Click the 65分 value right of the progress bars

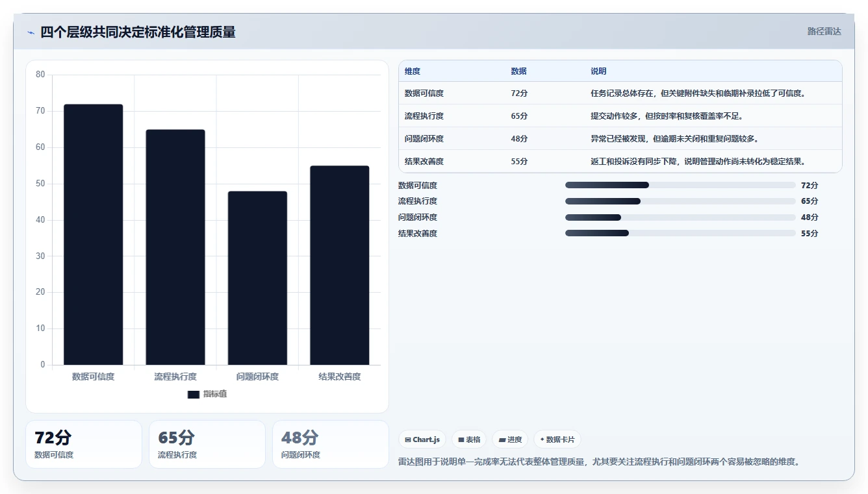(810, 201)
